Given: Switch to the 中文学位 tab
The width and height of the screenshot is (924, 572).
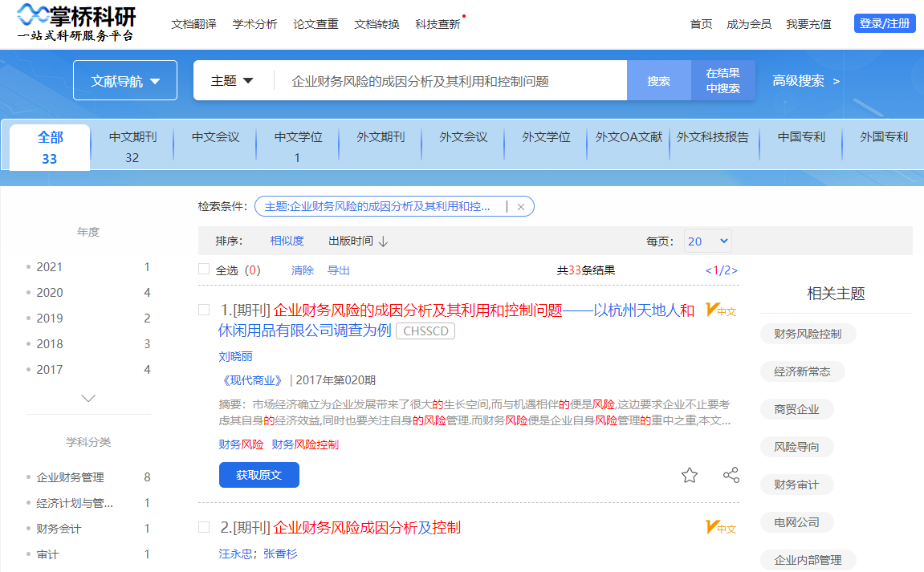Looking at the screenshot, I should point(298,146).
